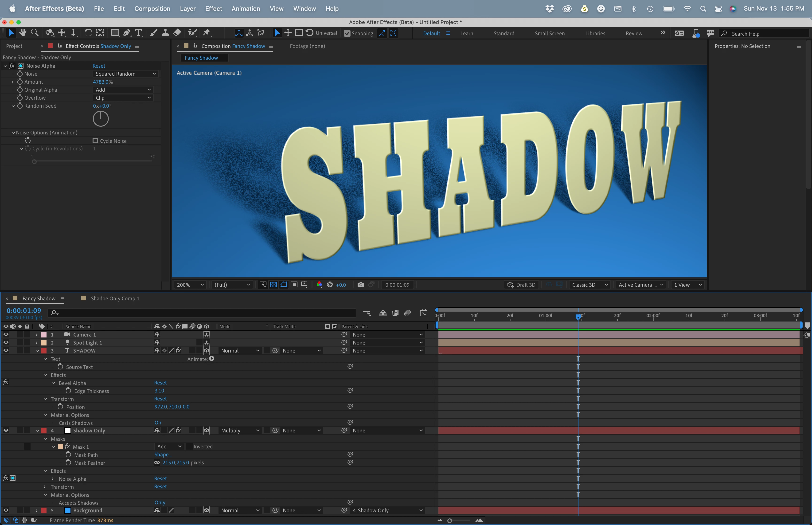The height and width of the screenshot is (525, 812).
Task: Hide the Spot Light 1 layer
Action: 6,343
